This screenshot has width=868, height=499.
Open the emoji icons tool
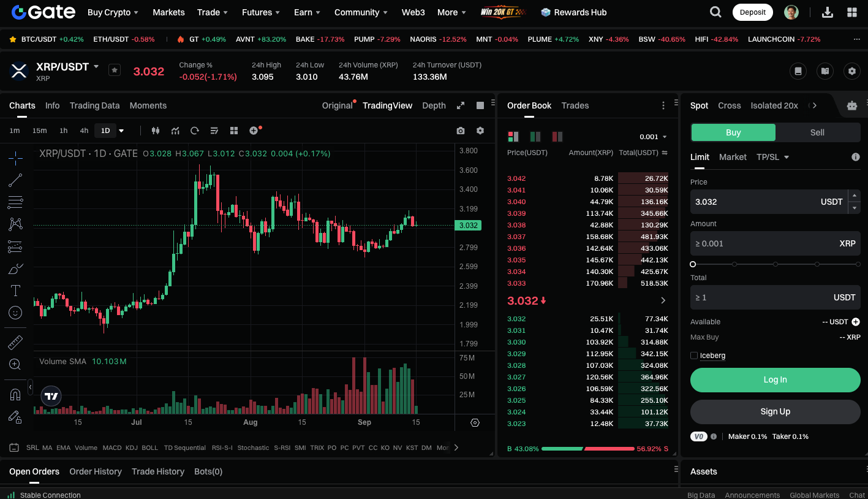(15, 313)
